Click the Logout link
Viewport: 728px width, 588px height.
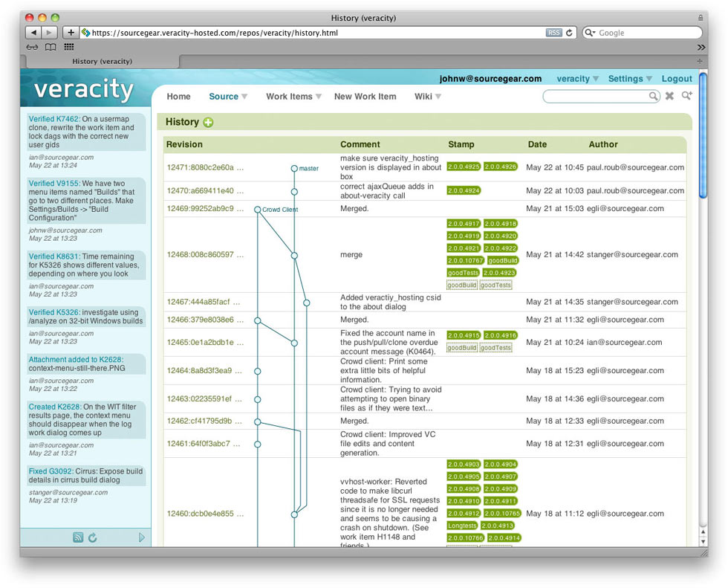676,79
